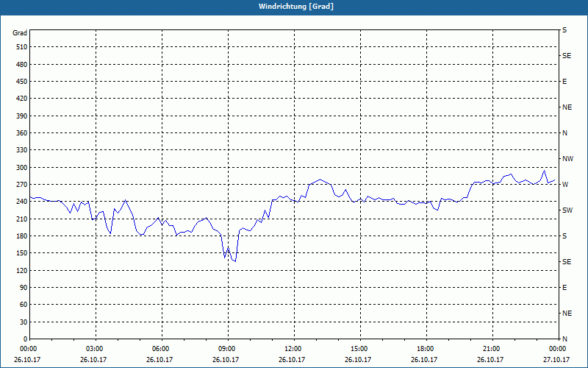This screenshot has height=368, width=588.
Task: Click the NW compass direction label
Action: (567, 159)
